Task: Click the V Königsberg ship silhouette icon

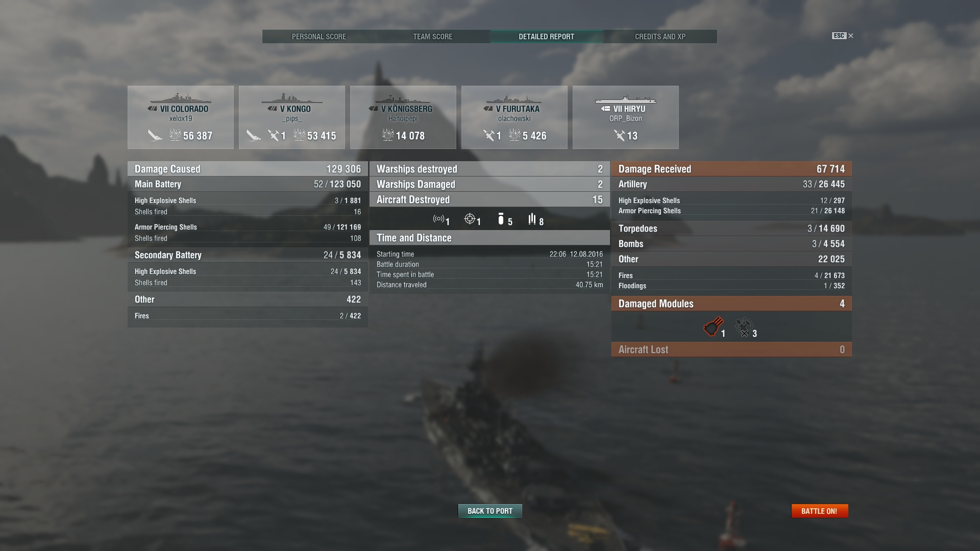Action: tap(403, 98)
